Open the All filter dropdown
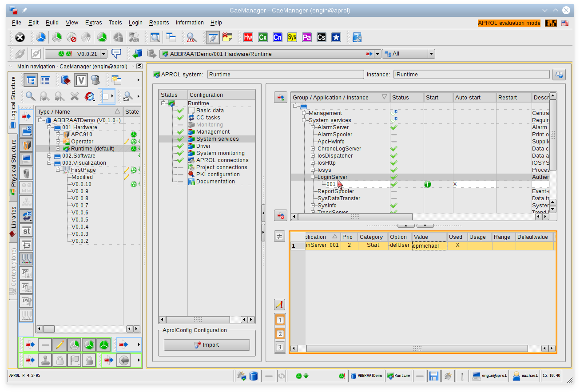This screenshot has width=580, height=392. 431,54
